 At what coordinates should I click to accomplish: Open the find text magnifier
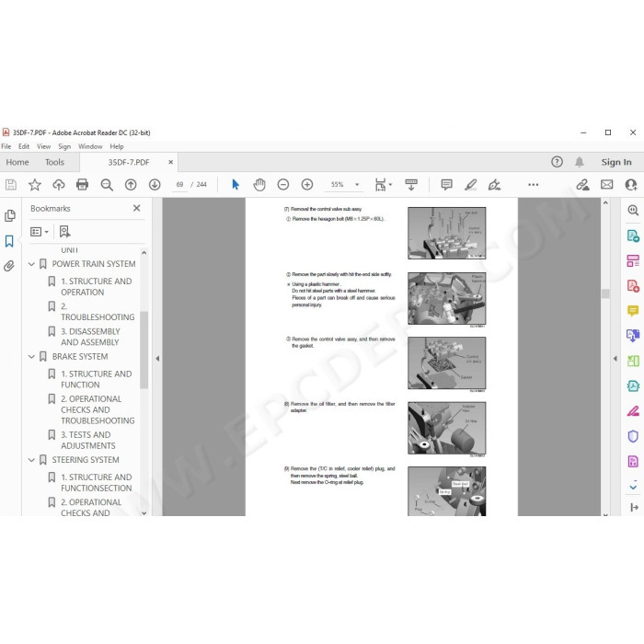(x=107, y=185)
